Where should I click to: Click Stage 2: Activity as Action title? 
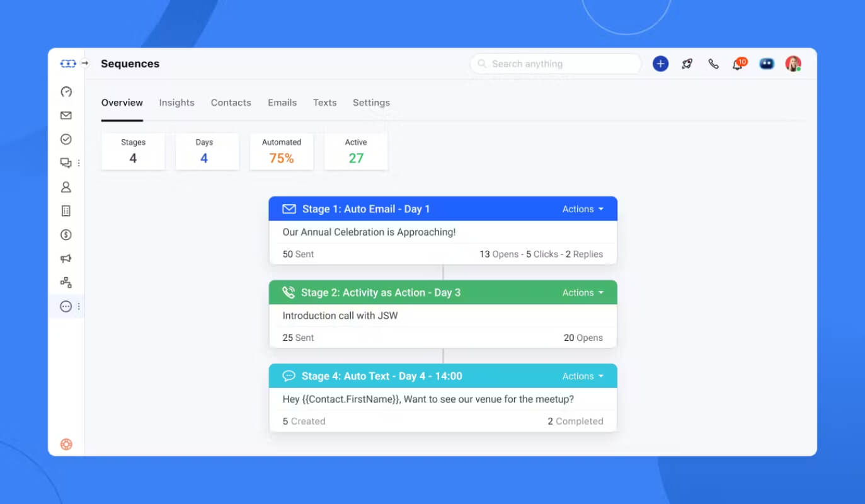(x=381, y=292)
